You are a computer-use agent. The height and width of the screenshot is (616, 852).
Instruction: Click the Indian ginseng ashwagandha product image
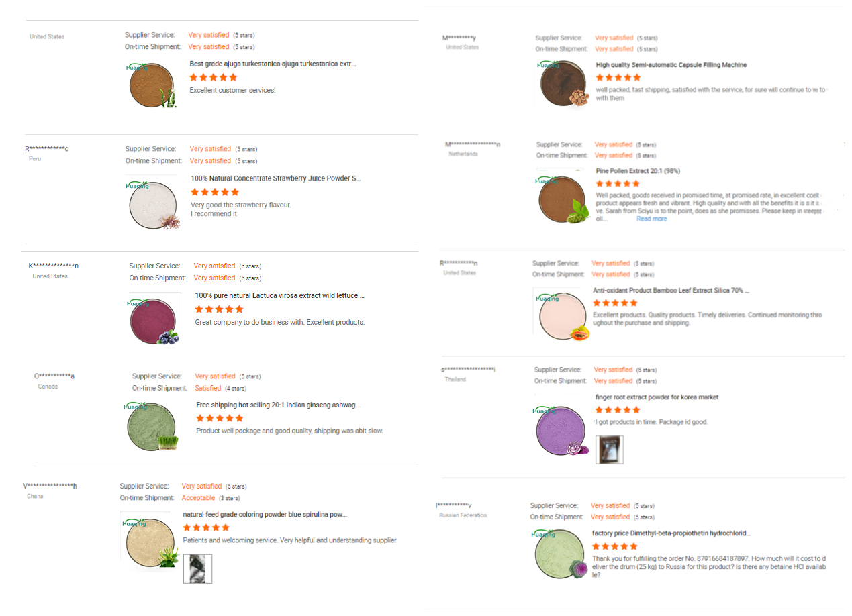[152, 427]
